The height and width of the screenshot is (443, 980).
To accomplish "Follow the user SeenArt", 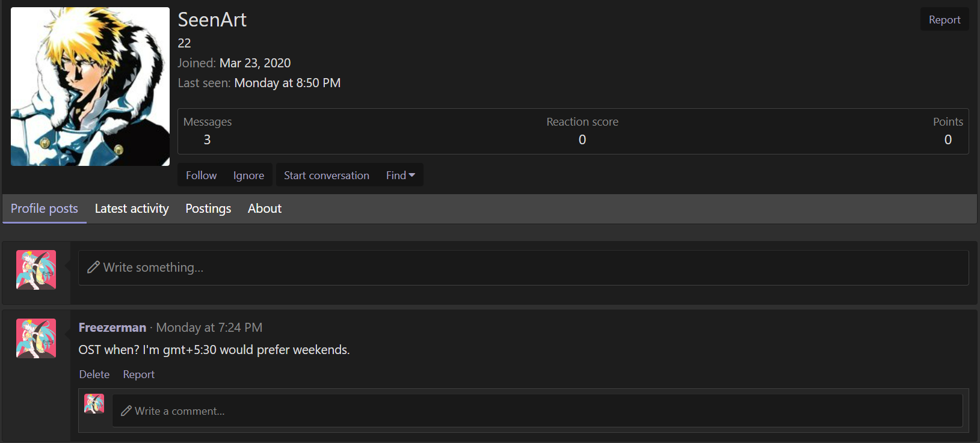I will tap(201, 175).
